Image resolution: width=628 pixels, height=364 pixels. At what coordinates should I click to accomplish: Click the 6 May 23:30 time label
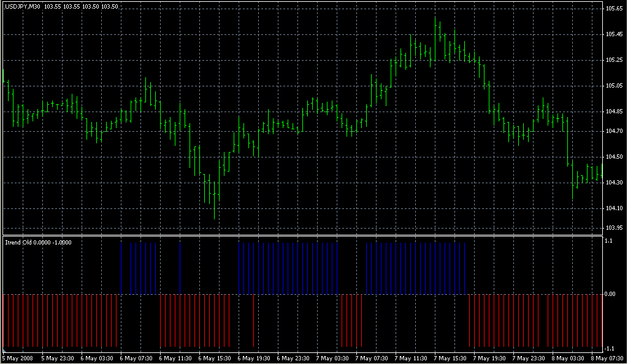pyautogui.click(x=293, y=358)
